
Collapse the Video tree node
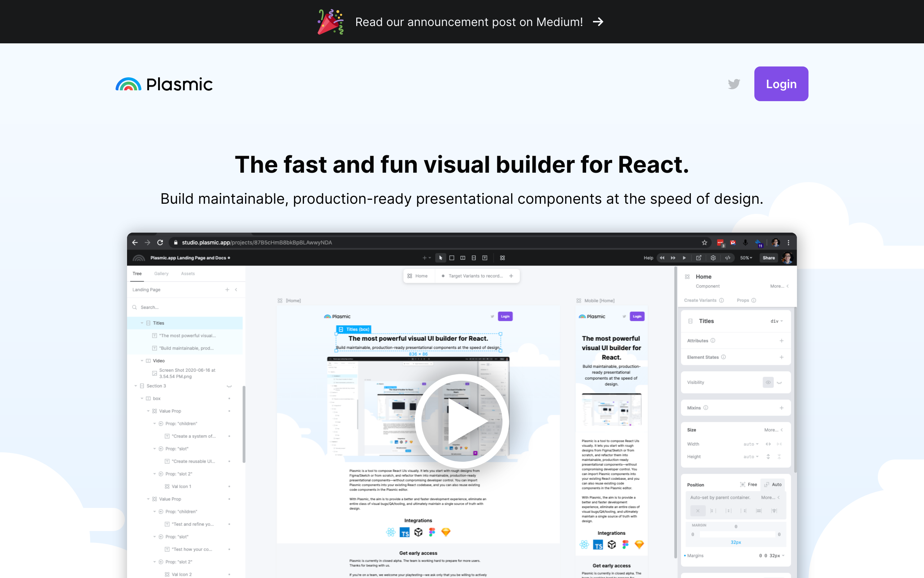coord(142,361)
